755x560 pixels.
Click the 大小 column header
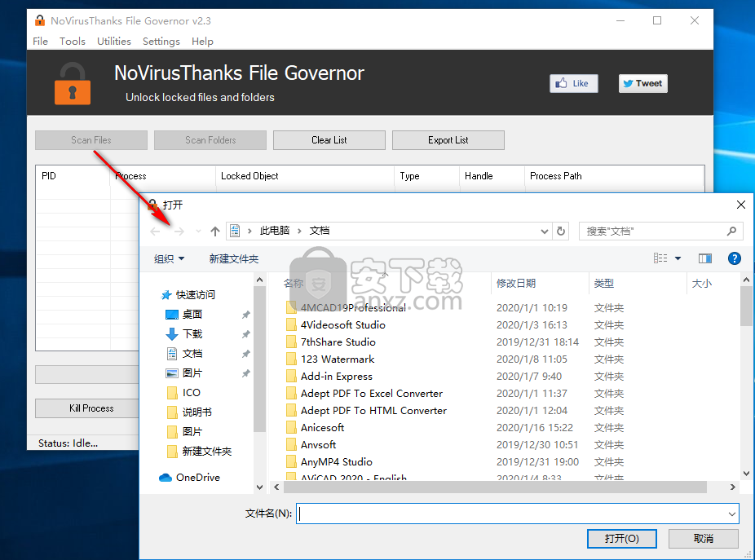point(701,283)
